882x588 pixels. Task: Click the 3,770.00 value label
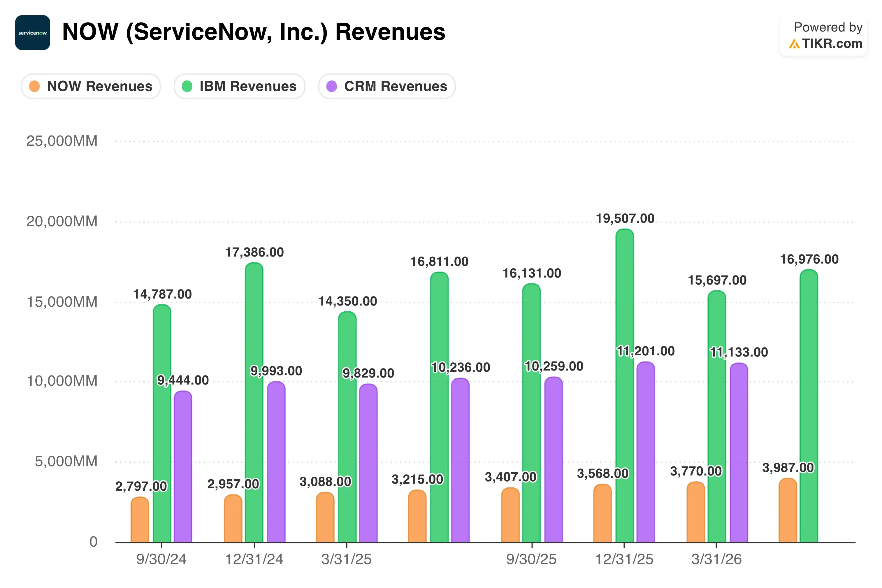point(696,471)
